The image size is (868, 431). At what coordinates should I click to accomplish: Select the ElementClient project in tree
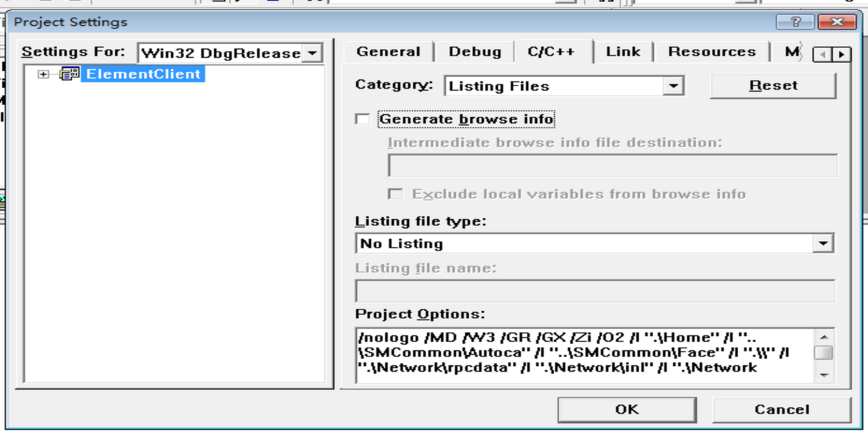point(142,74)
